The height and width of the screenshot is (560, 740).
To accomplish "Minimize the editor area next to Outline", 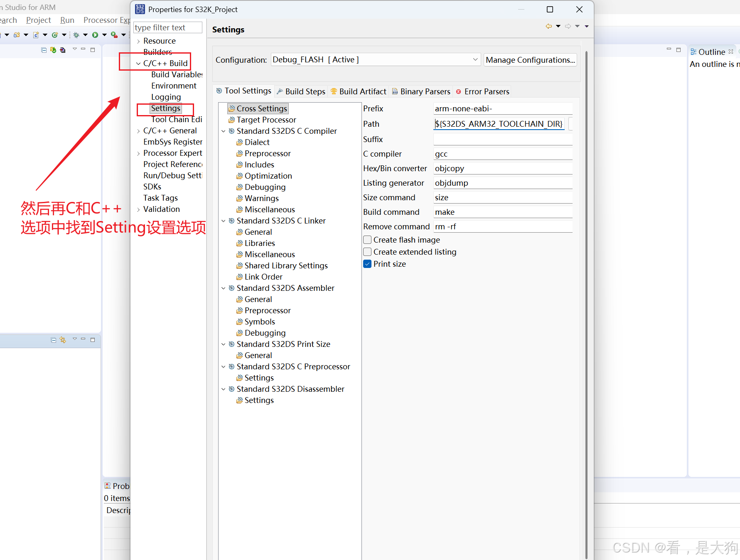I will pyautogui.click(x=669, y=49).
